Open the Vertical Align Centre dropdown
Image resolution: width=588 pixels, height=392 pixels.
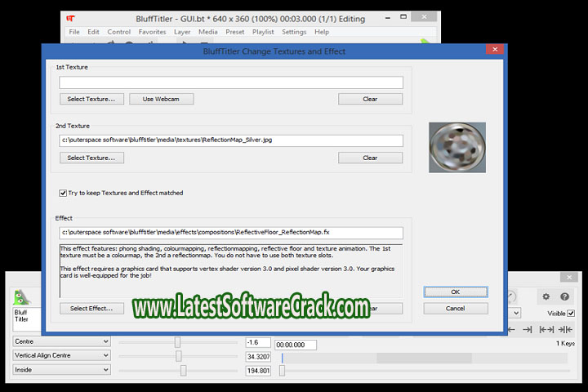(60, 355)
